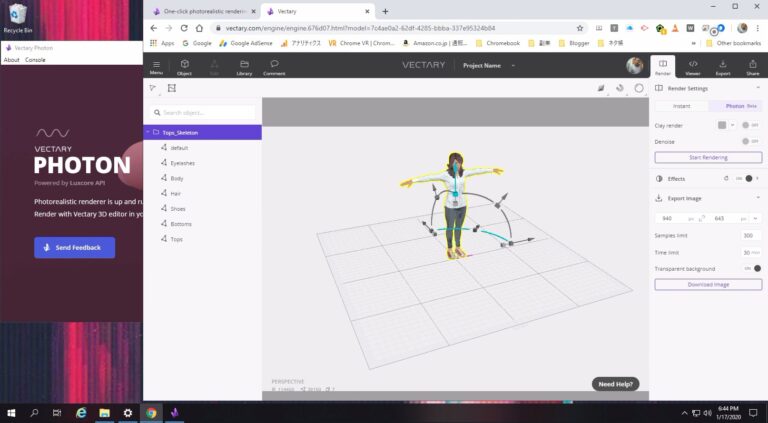Image resolution: width=768 pixels, height=423 pixels.
Task: Switch to the Photon Beta tab
Action: click(735, 106)
